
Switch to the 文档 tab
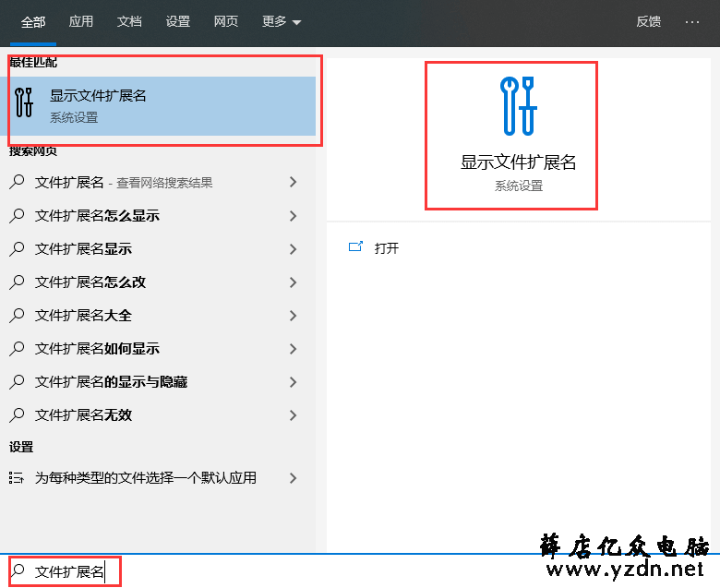pos(129,21)
